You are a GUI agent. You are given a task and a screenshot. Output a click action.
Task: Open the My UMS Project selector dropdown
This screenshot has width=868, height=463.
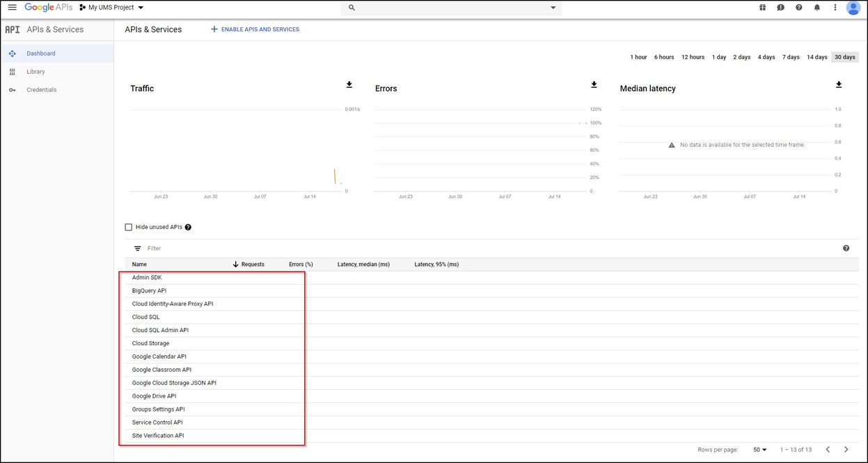[x=111, y=8]
